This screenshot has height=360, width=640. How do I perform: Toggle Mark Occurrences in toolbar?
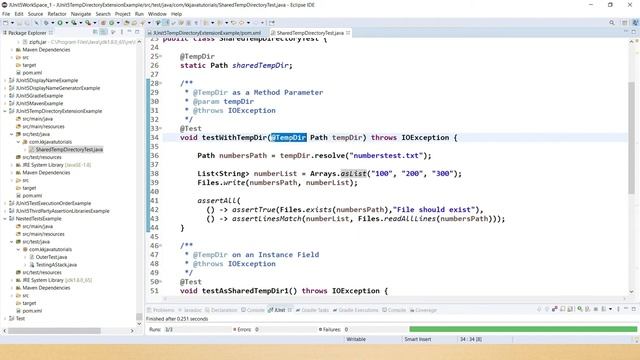pyautogui.click(x=165, y=23)
